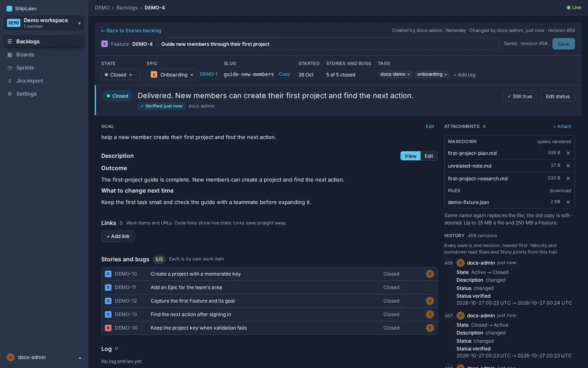Click Attach in Attachments header
The image size is (588, 368).
[562, 127]
